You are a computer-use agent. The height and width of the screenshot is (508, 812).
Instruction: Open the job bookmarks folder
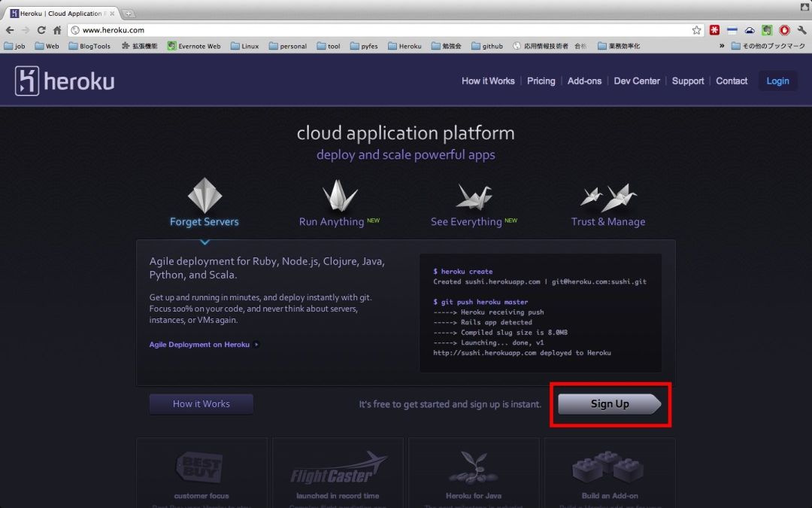point(14,46)
